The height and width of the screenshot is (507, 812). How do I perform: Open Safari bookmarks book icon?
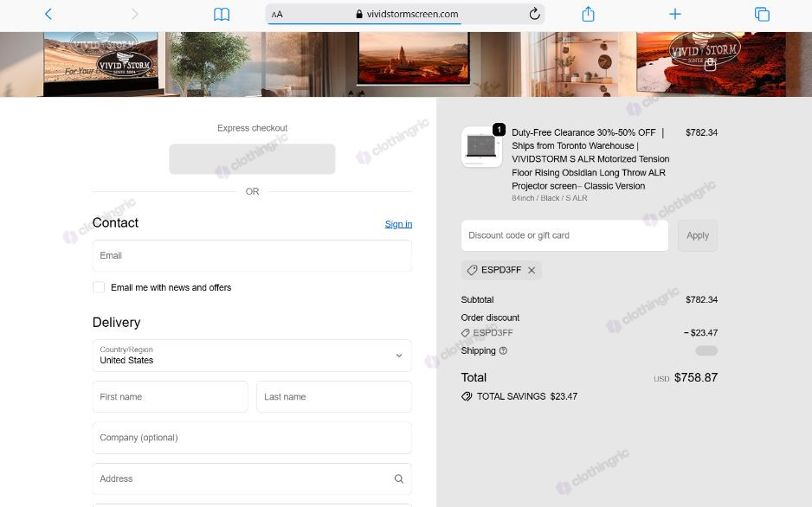[x=222, y=14]
